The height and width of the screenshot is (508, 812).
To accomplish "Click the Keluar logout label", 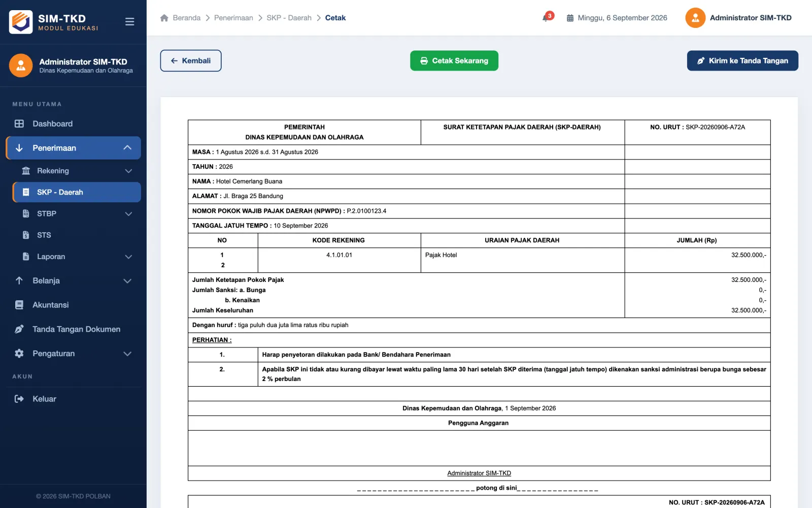I will tap(44, 399).
